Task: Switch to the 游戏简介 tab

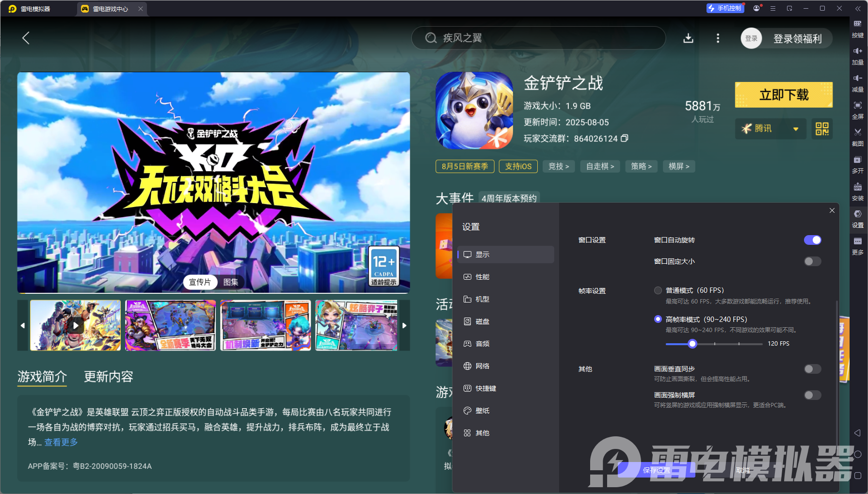Action: [x=42, y=377]
